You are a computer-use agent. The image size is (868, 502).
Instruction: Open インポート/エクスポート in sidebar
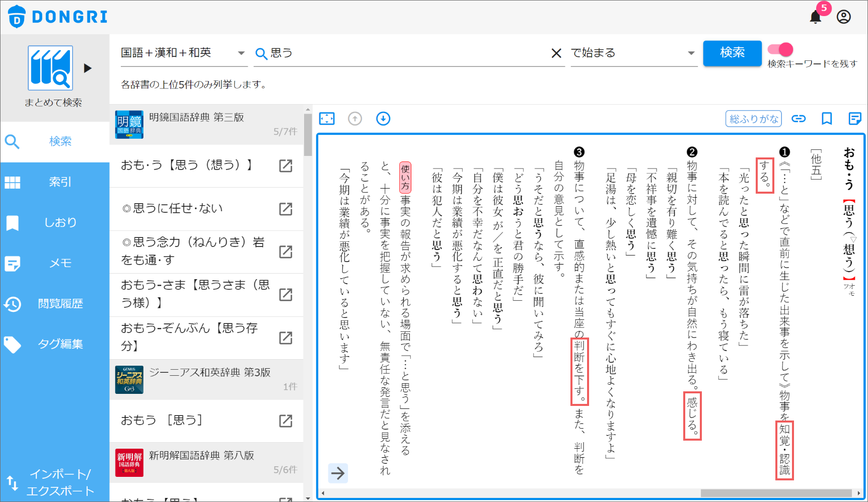pyautogui.click(x=55, y=482)
